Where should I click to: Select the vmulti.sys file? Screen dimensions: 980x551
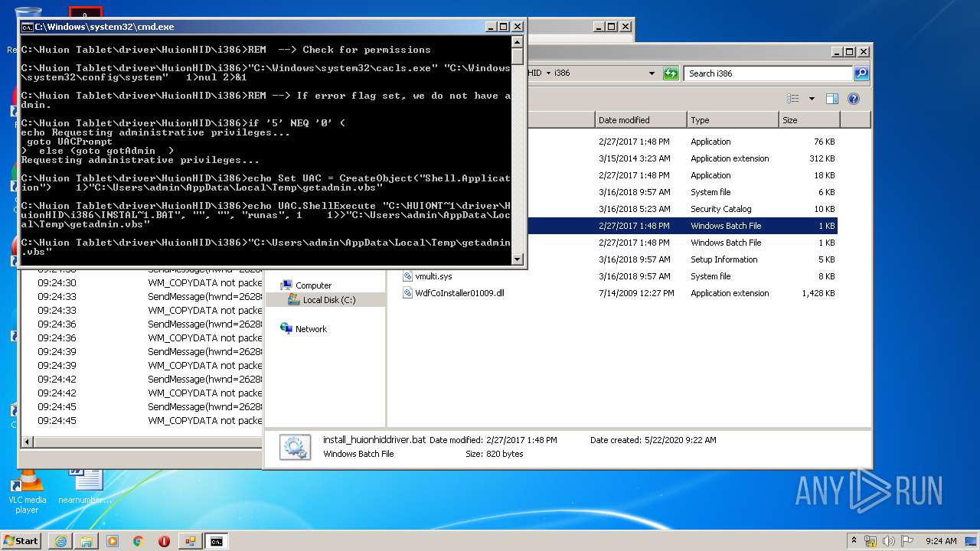point(433,276)
